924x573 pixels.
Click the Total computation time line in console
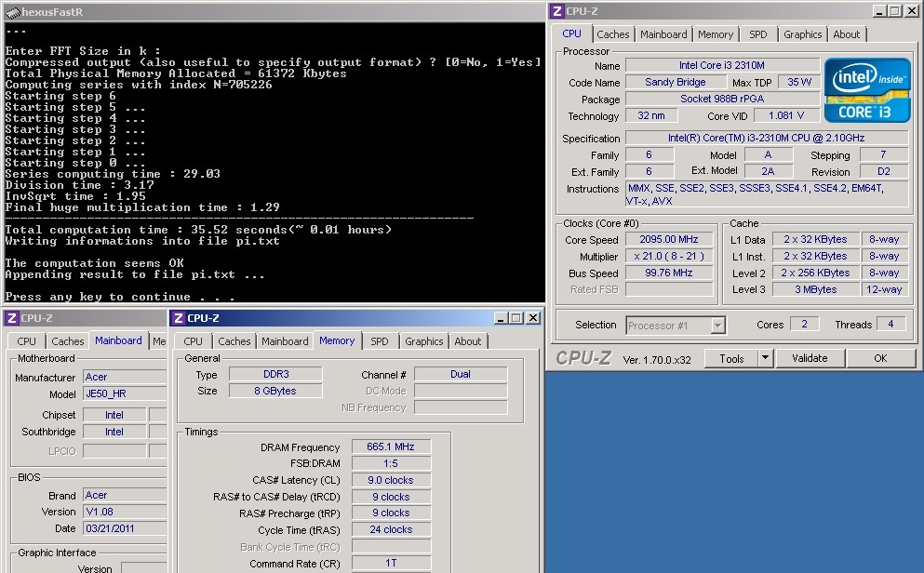tap(198, 230)
